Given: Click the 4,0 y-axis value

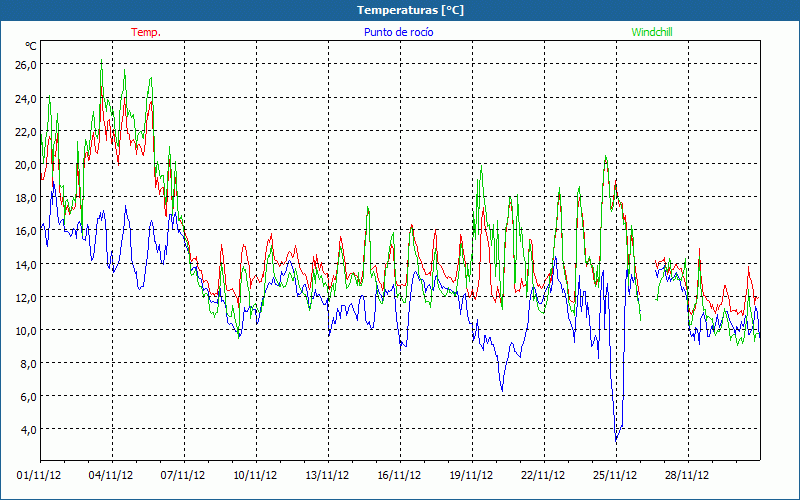Looking at the screenshot, I should (29, 430).
